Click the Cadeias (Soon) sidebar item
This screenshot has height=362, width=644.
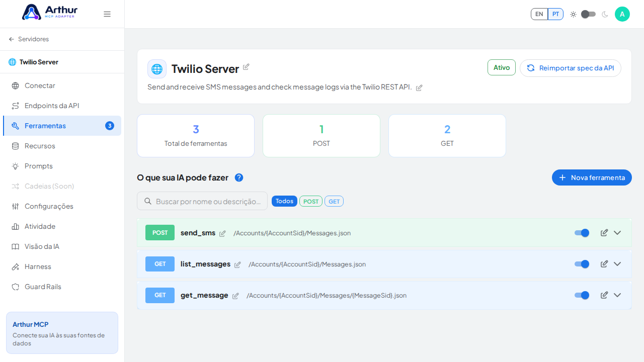pos(62,186)
